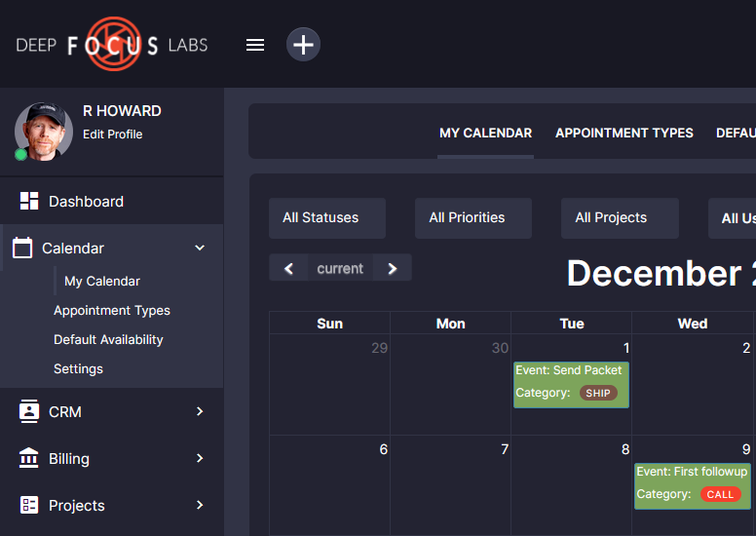Click the SHIP category badge
Viewport: 756px width, 536px height.
598,393
